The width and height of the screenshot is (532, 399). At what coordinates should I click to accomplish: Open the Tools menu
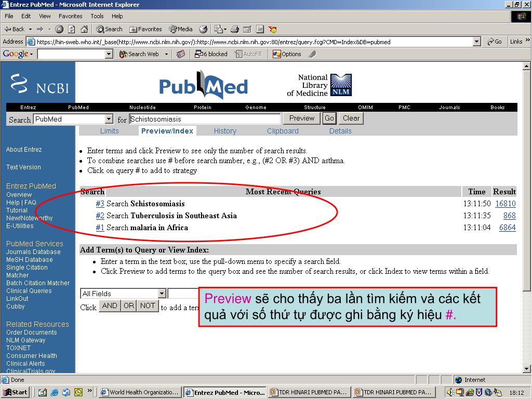[97, 16]
